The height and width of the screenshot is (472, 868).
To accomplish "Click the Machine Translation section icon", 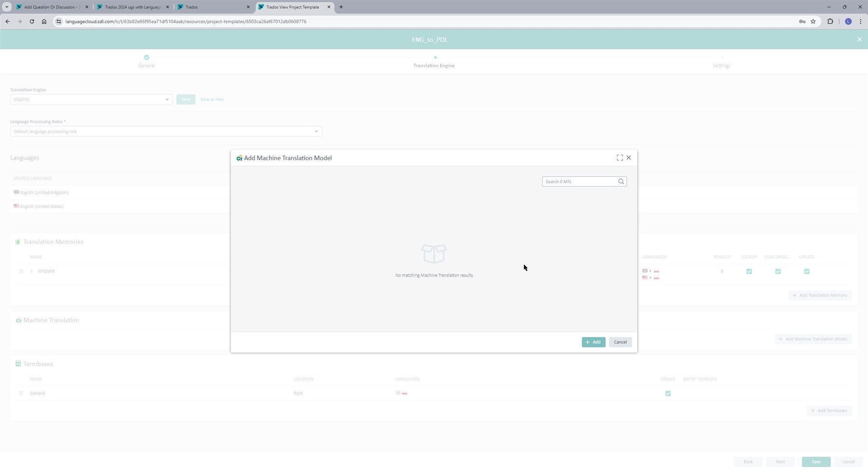I will (19, 320).
